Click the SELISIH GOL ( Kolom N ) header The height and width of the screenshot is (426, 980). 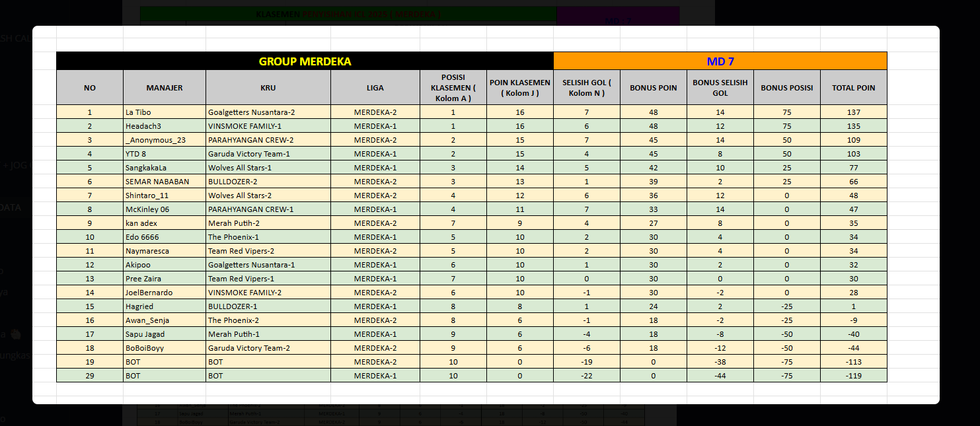[x=587, y=88]
